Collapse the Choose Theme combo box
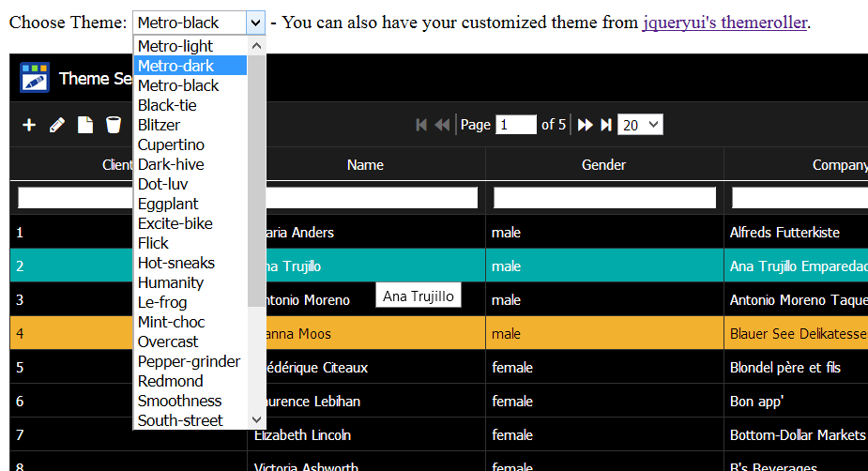This screenshot has height=471, width=868. click(x=255, y=23)
